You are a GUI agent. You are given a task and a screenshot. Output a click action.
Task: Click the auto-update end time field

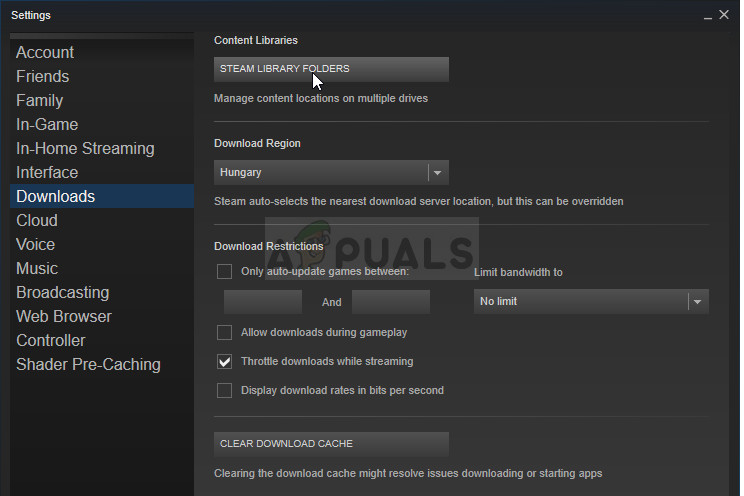click(391, 302)
